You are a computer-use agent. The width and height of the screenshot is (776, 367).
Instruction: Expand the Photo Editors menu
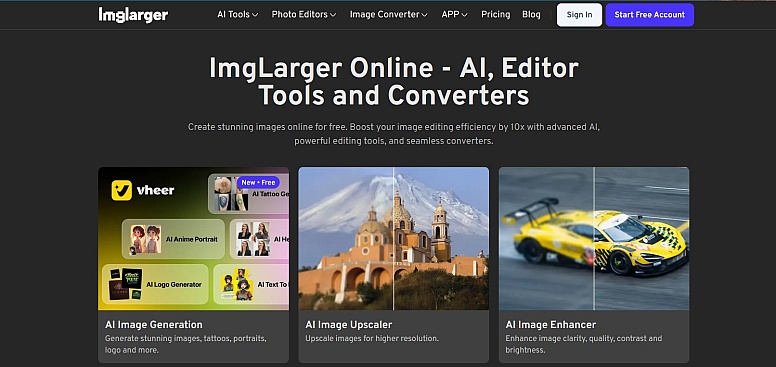point(304,15)
